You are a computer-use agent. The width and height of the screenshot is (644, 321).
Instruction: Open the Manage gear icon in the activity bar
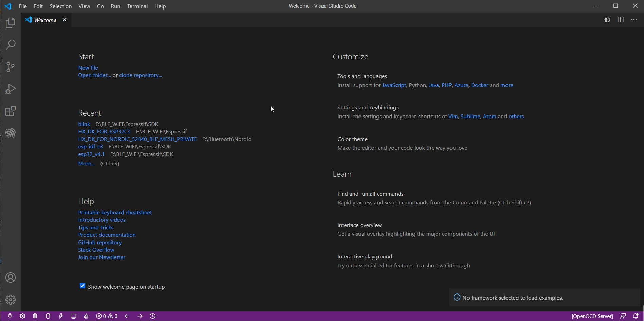(11, 300)
